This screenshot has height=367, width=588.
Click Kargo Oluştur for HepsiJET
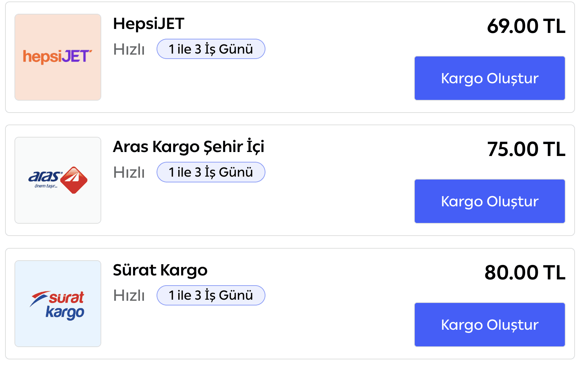point(489,78)
